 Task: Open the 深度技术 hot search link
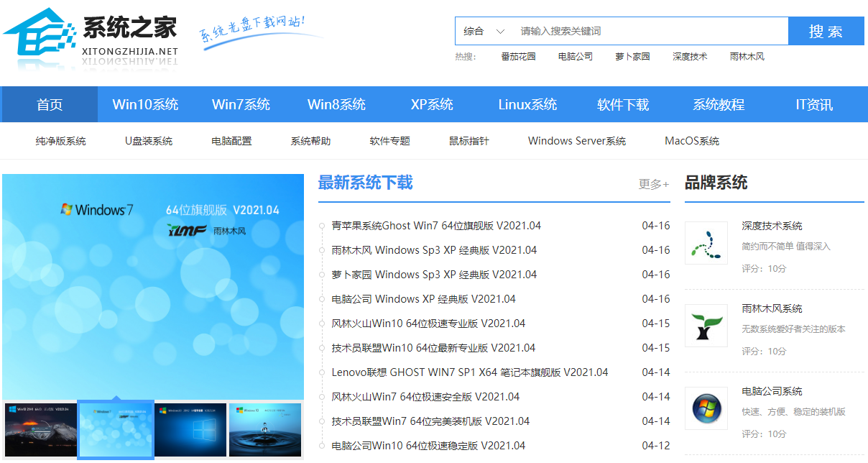click(690, 56)
